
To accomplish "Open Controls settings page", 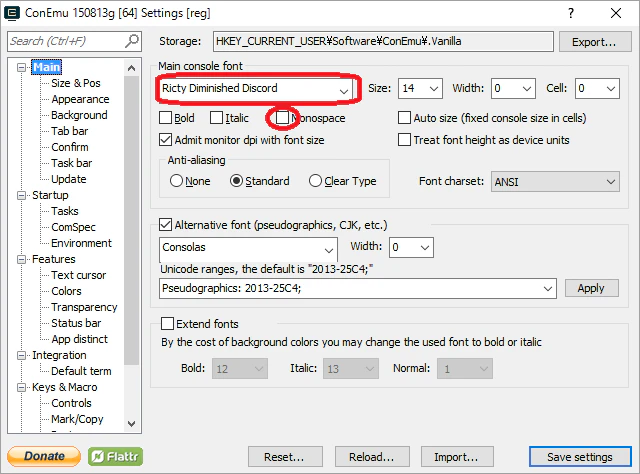I will (71, 403).
